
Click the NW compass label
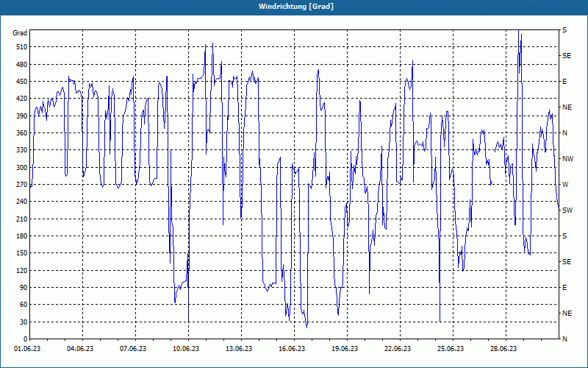[x=568, y=159]
